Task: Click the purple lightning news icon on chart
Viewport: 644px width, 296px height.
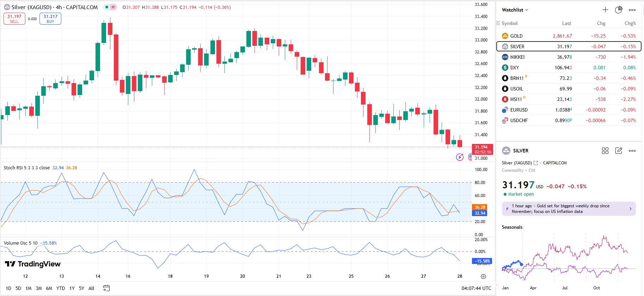Action: click(x=460, y=157)
